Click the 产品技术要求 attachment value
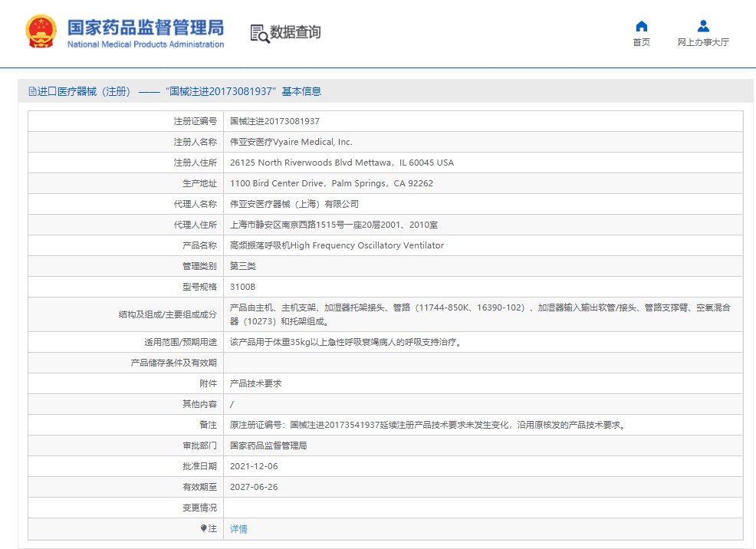This screenshot has width=756, height=549. [255, 383]
